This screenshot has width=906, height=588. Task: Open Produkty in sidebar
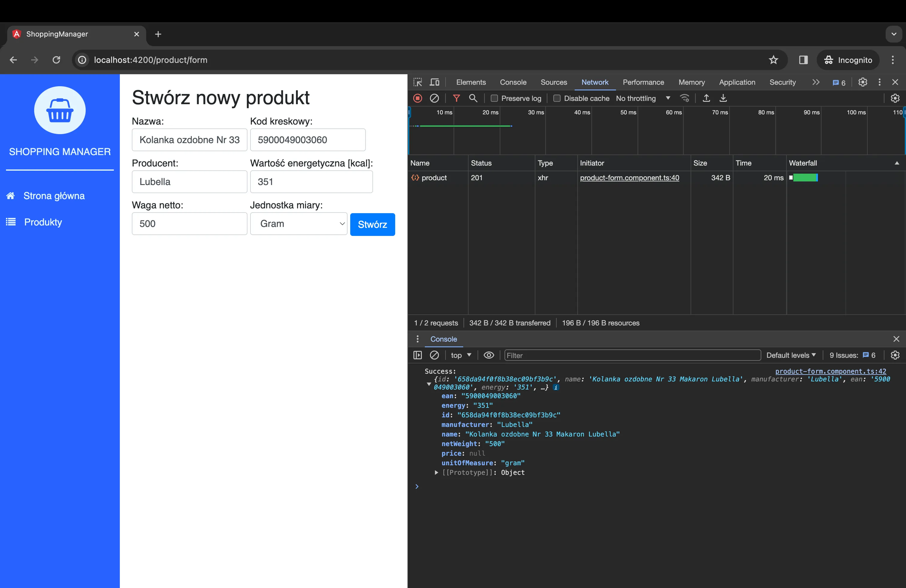pyautogui.click(x=43, y=222)
